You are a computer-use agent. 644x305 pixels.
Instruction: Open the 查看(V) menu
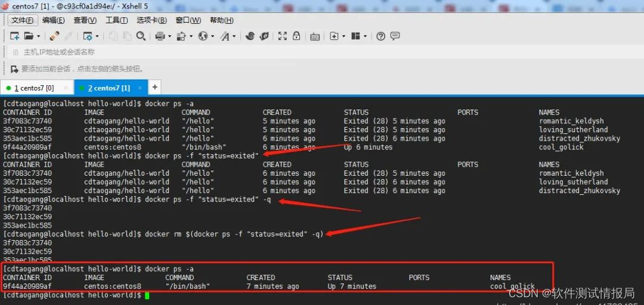tap(85, 20)
